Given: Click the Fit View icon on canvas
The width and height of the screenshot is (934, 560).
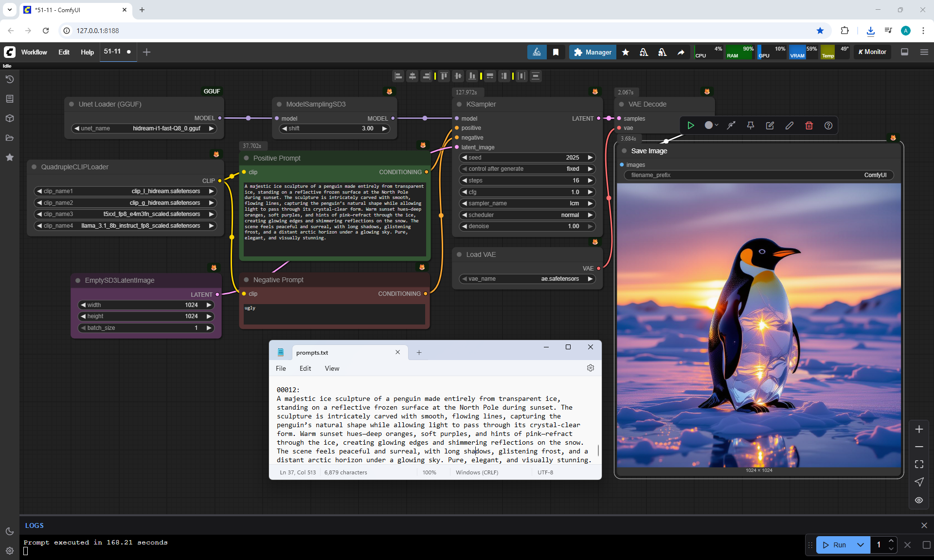Looking at the screenshot, I should [919, 464].
